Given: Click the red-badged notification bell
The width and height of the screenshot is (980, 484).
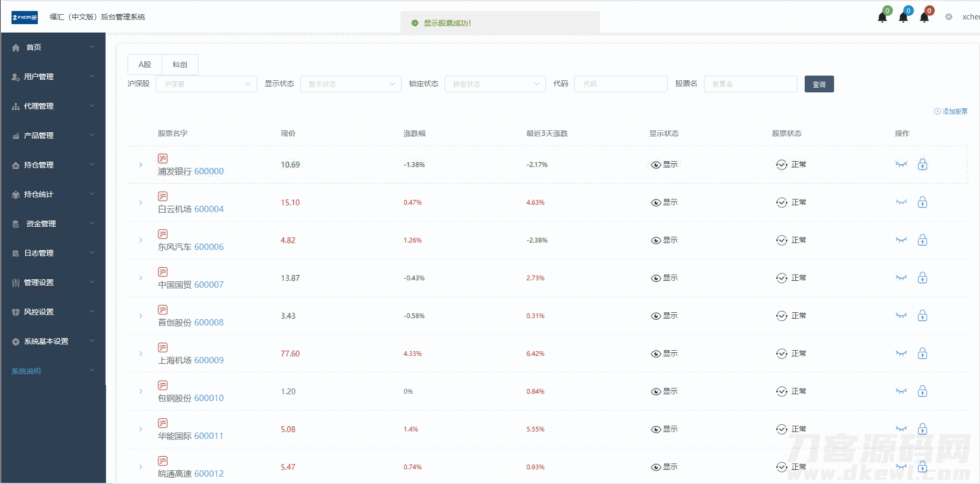Looking at the screenshot, I should click(924, 17).
